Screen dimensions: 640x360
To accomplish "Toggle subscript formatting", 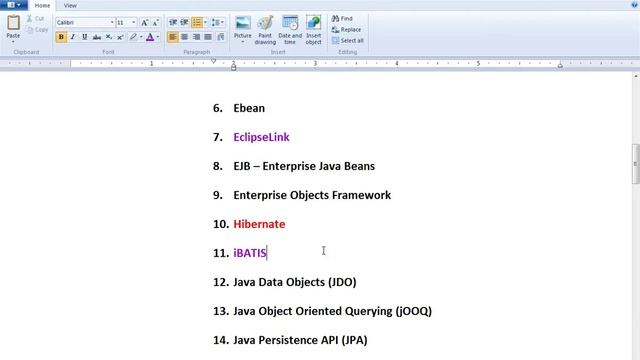I will tap(109, 37).
